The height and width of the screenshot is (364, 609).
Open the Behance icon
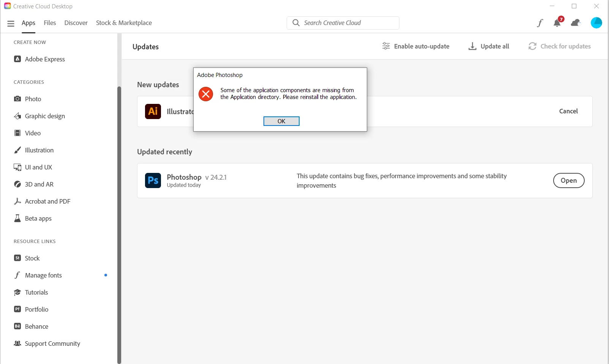17,326
